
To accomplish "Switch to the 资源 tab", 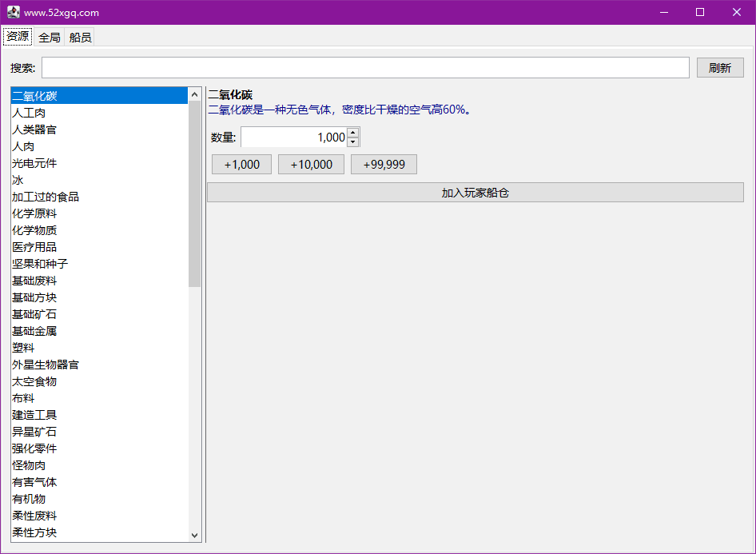I will click(x=18, y=37).
